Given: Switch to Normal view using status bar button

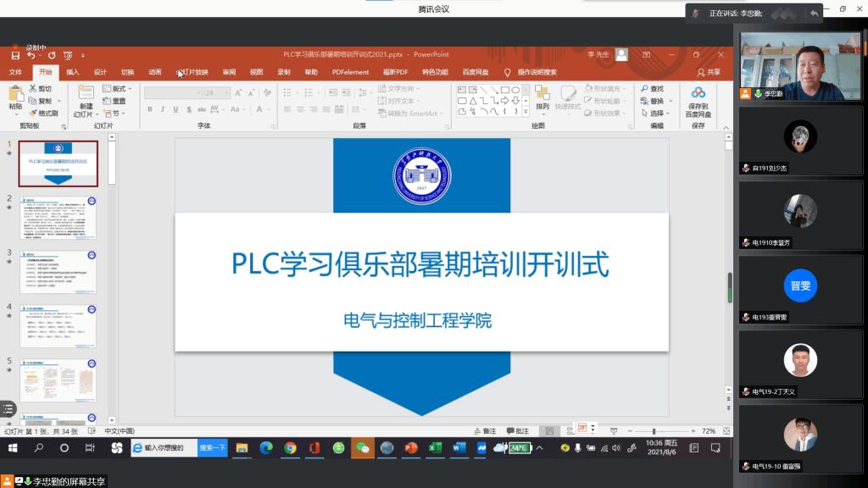Looking at the screenshot, I should coord(550,431).
